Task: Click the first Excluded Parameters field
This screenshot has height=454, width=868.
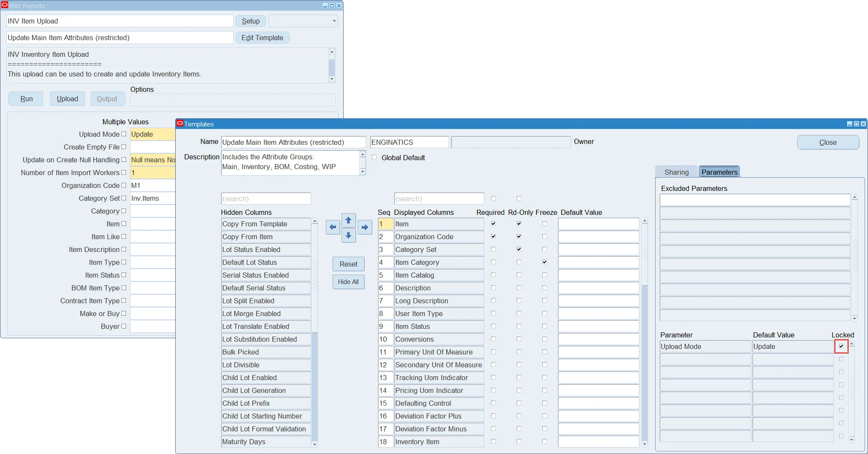Action: point(755,200)
